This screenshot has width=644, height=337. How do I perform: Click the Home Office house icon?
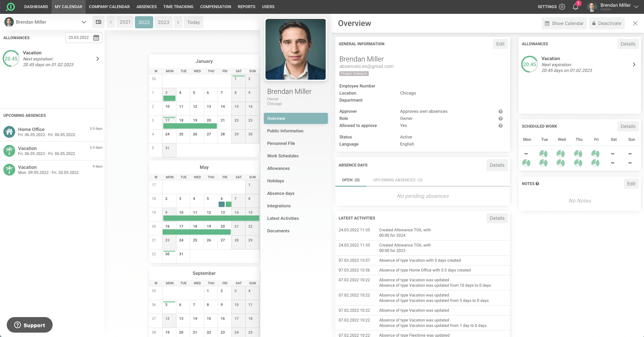9,132
